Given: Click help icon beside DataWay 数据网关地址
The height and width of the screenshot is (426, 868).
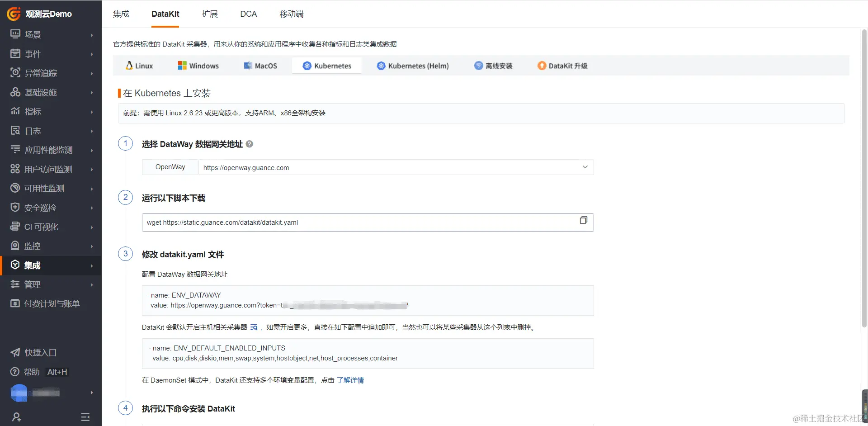Looking at the screenshot, I should (x=249, y=144).
